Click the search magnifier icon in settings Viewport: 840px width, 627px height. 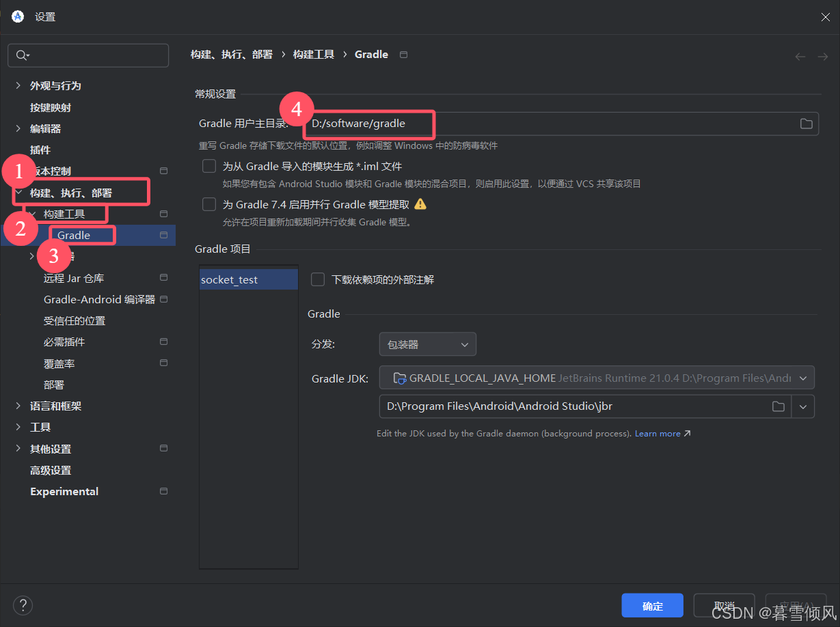click(x=22, y=55)
